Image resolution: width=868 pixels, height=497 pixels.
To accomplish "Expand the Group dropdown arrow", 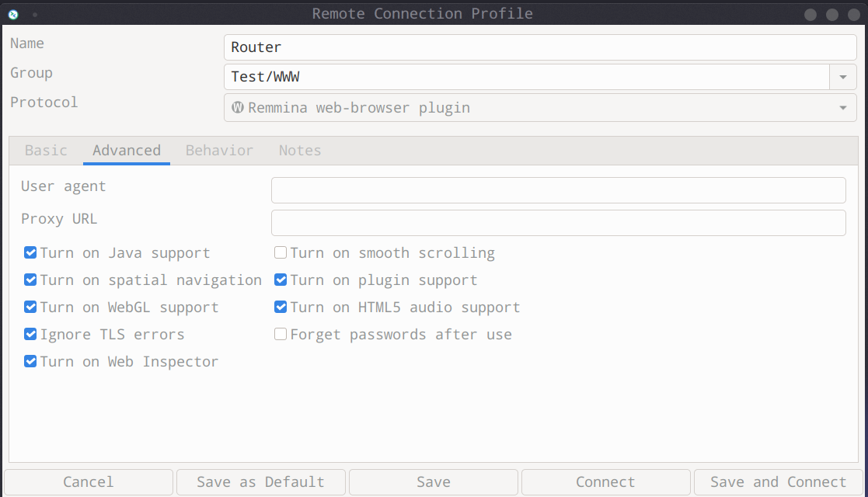I will (x=842, y=77).
